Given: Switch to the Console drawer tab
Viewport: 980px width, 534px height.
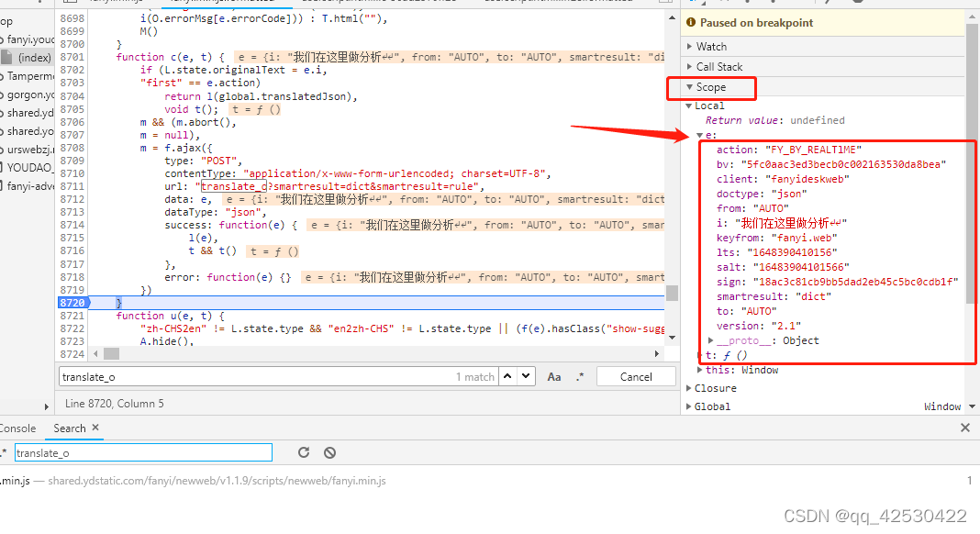Looking at the screenshot, I should (x=17, y=428).
